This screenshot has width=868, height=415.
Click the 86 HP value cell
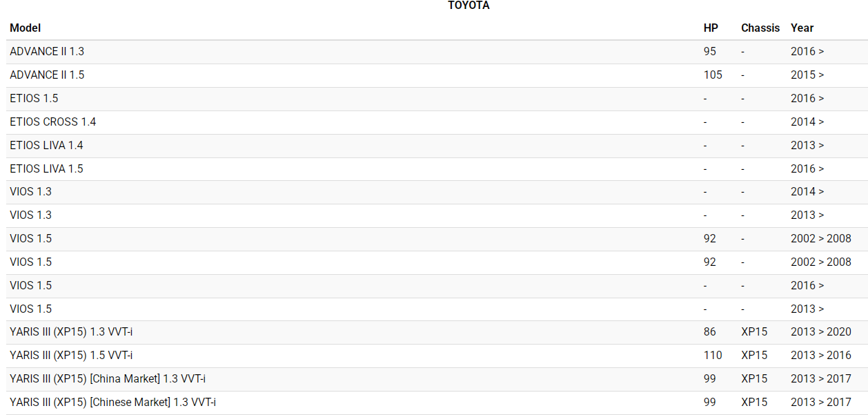710,332
